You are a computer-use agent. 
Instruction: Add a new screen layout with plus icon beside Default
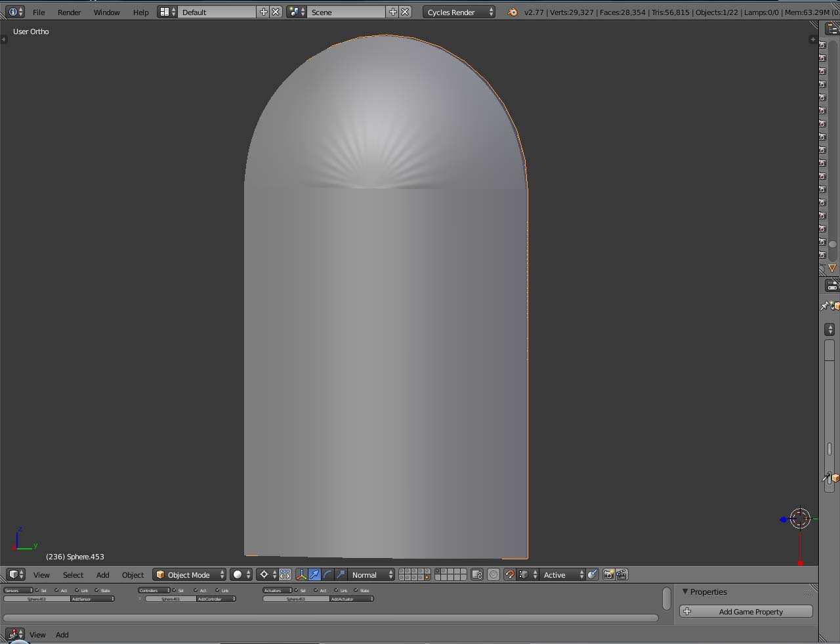(264, 12)
